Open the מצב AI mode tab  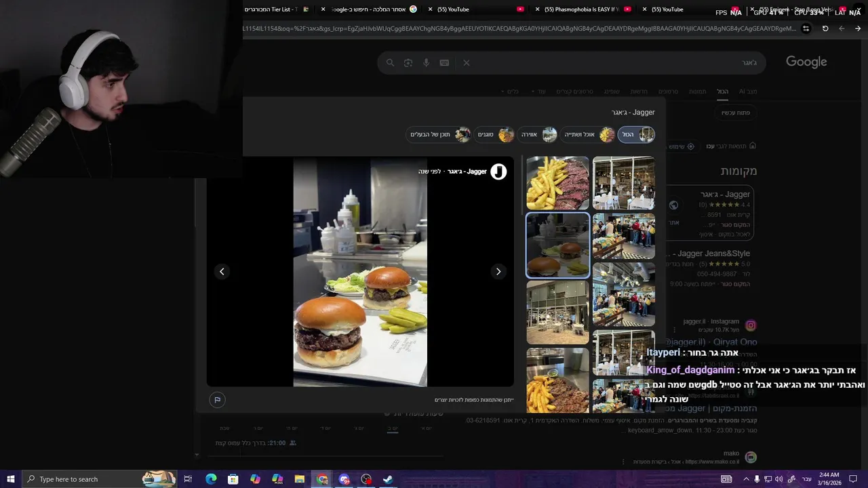pos(748,91)
